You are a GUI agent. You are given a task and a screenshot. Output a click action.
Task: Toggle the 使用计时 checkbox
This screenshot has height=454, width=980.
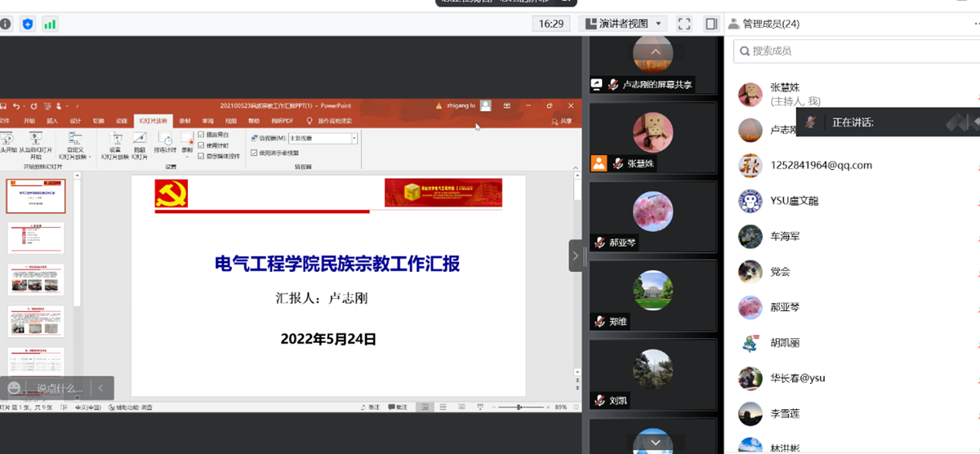coord(202,145)
